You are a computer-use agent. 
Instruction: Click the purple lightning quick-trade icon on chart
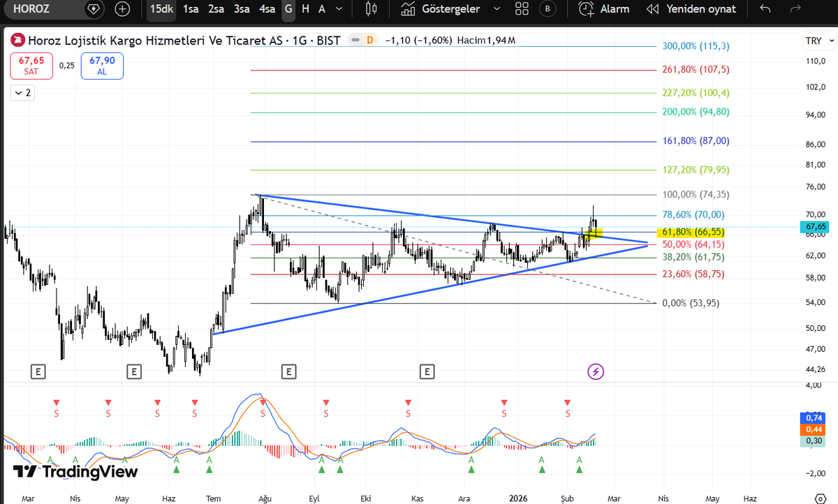click(x=595, y=371)
